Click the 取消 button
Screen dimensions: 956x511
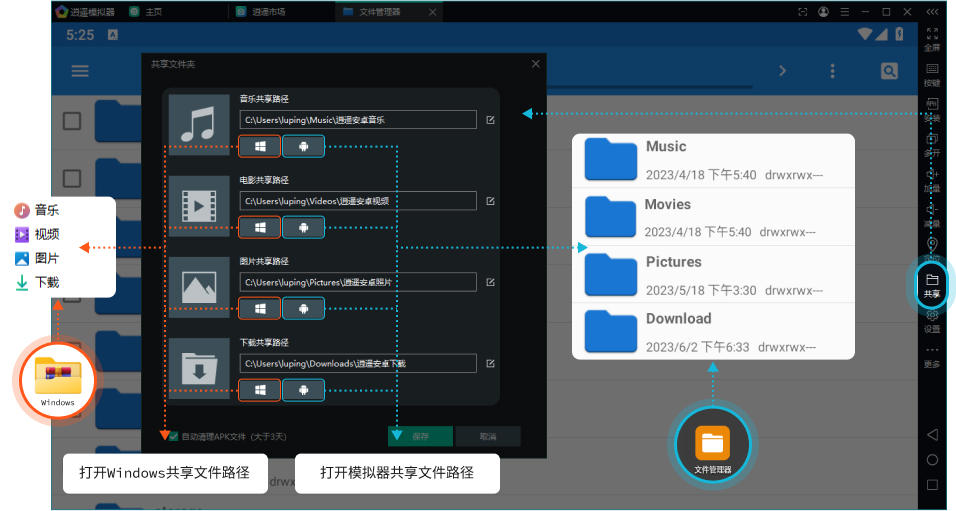point(488,436)
